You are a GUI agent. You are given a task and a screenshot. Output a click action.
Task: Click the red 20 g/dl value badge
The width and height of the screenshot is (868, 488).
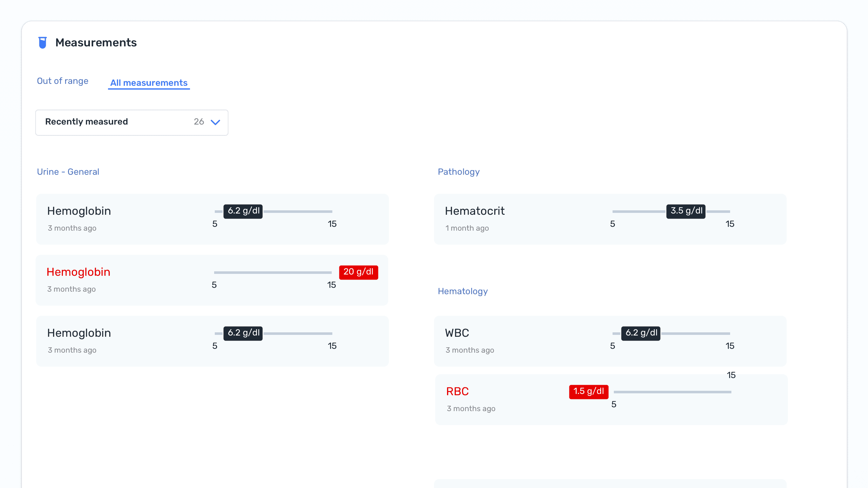[x=358, y=272]
